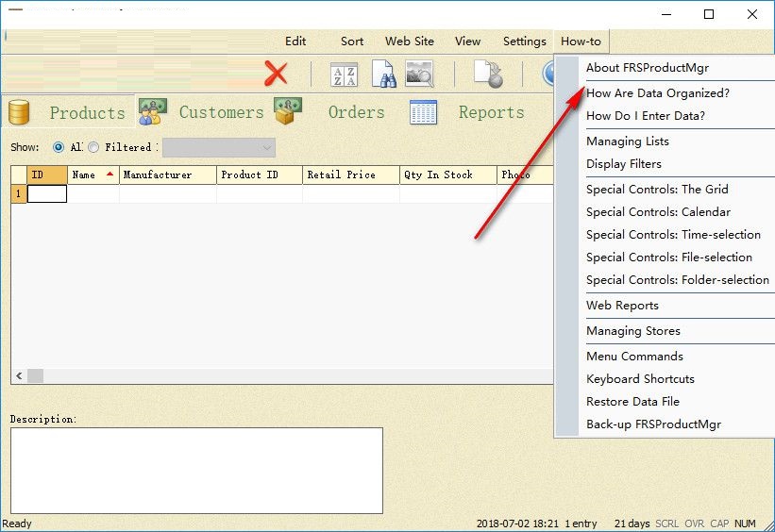Select the All radio button
Screen dimensions: 775x532
tap(59, 147)
